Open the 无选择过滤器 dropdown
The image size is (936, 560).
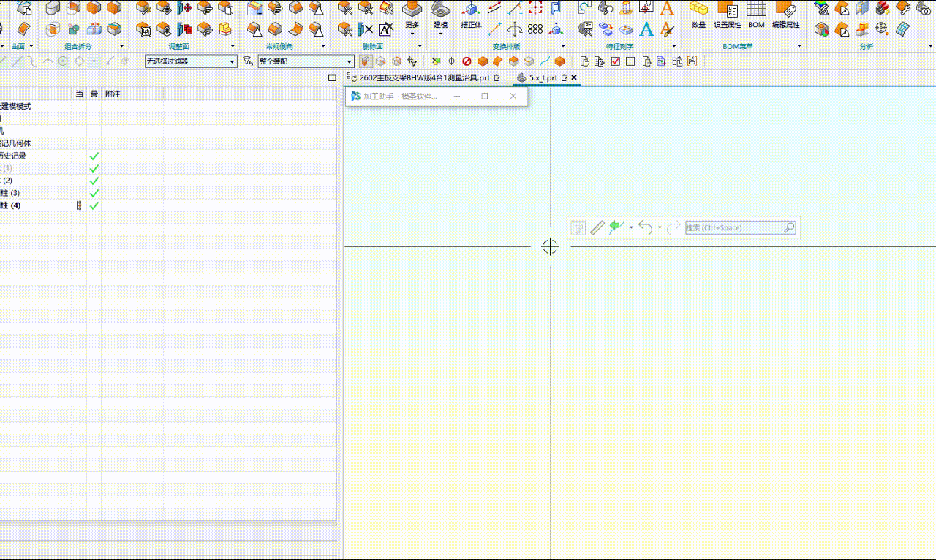tap(191, 61)
